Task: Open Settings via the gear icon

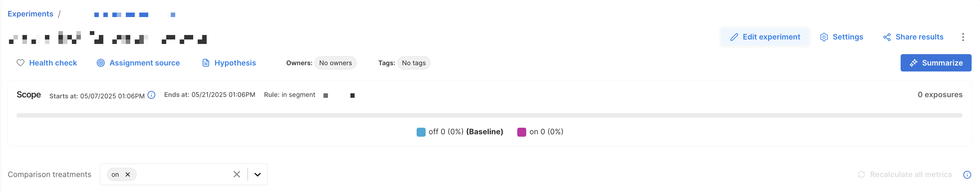Action: click(x=824, y=37)
